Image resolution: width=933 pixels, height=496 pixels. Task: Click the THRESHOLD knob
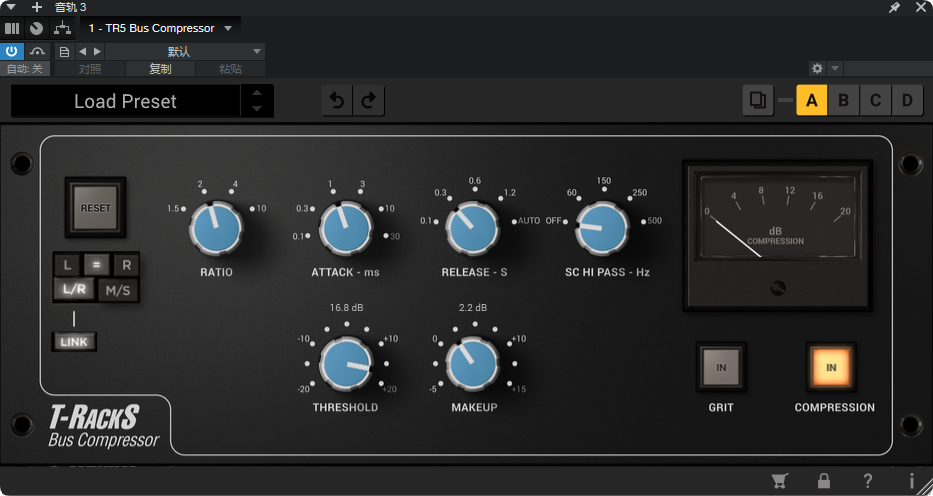[346, 363]
